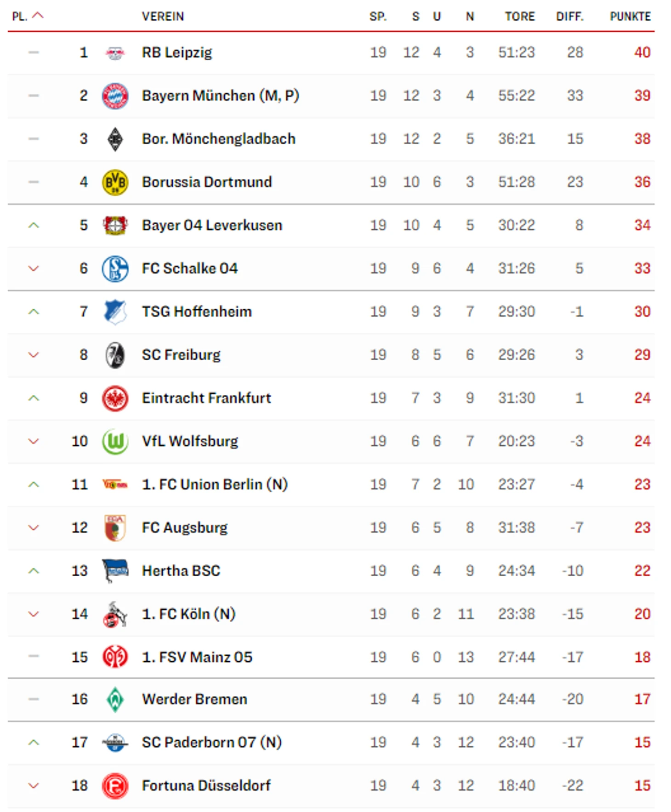Sort table by PL. column arrow
This screenshot has width=671, height=812.
(x=38, y=16)
